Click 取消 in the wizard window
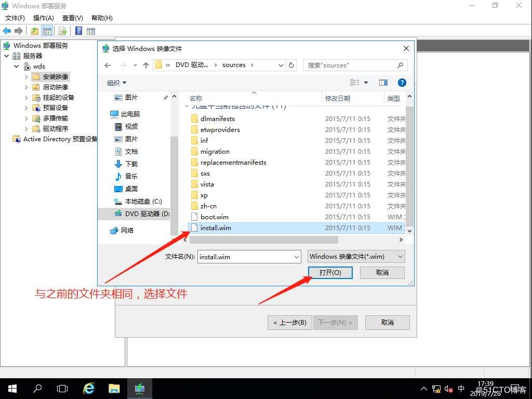Screen dimensions: 532x399 click(x=387, y=322)
